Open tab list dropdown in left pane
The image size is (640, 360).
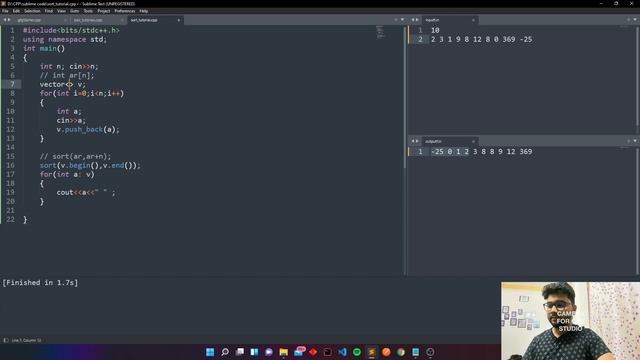[x=402, y=20]
